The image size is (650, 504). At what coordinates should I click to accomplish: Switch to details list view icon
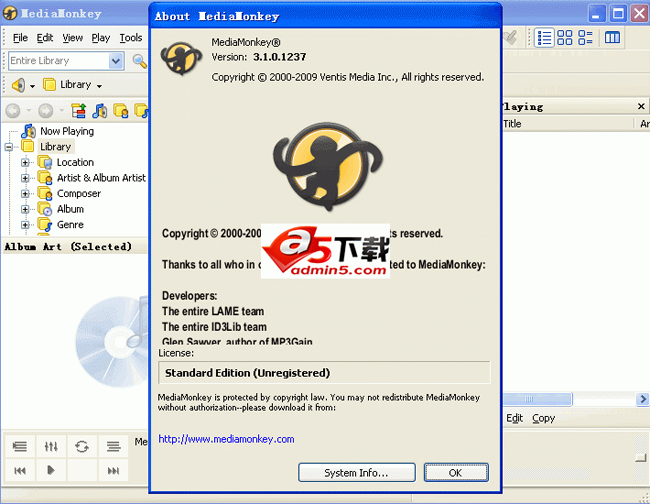(544, 38)
